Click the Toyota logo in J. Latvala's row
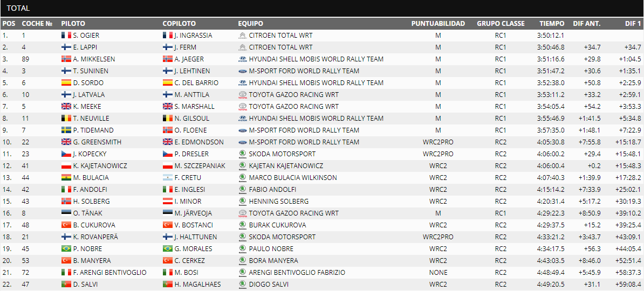This screenshot has height=291, width=644. pyautogui.click(x=242, y=95)
